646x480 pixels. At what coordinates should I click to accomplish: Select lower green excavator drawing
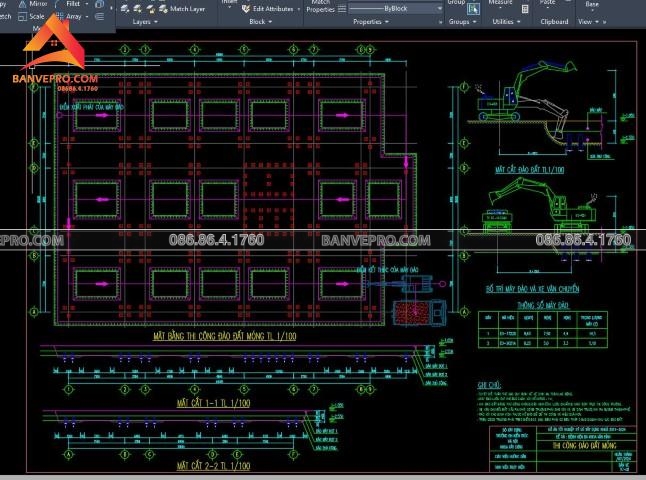(543, 206)
